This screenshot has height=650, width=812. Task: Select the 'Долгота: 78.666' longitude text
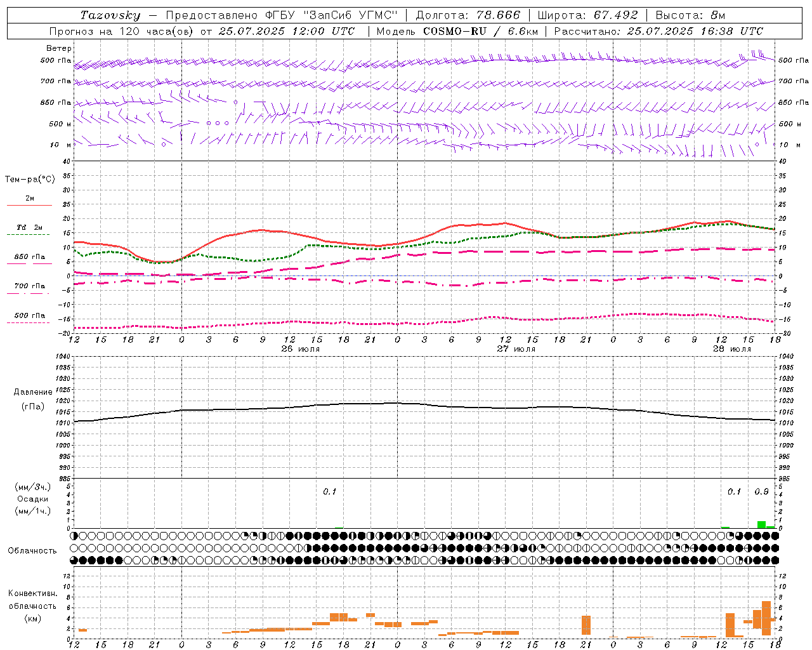[468, 15]
